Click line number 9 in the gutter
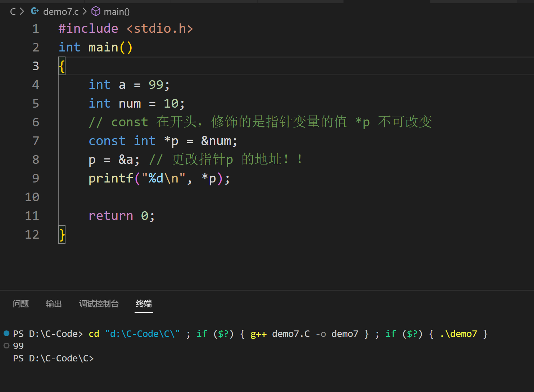The height and width of the screenshot is (392, 534). tap(36, 178)
